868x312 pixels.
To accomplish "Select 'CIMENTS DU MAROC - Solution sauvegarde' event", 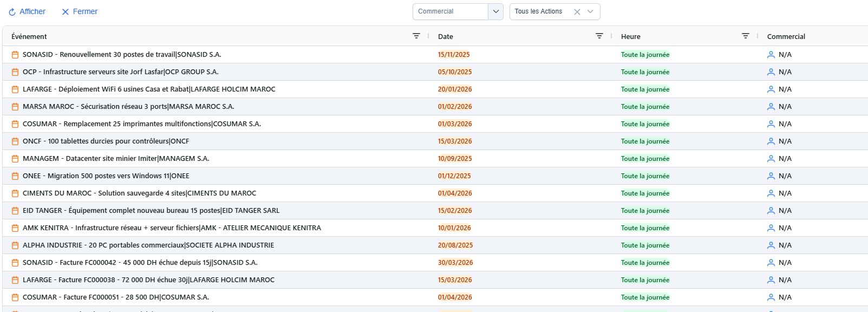I will coord(140,193).
